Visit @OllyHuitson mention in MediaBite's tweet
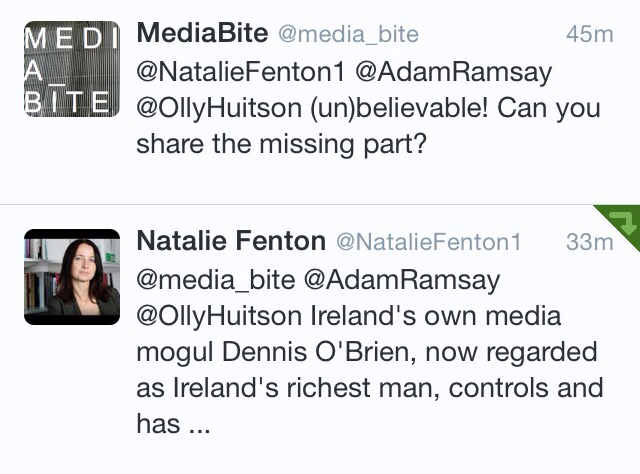This screenshot has height=474, width=640. (224, 109)
